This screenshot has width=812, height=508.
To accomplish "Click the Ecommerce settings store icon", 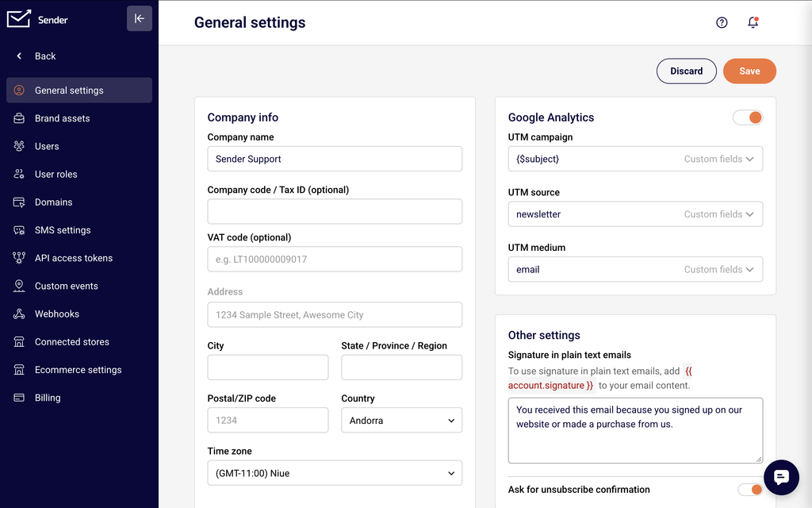I will coord(19,370).
